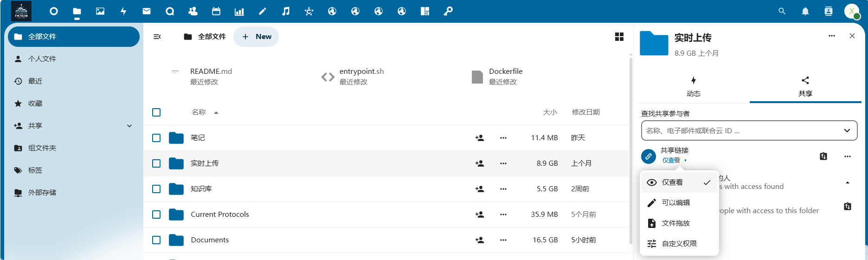Open the Photos app icon
The height and width of the screenshot is (260, 868).
[100, 11]
